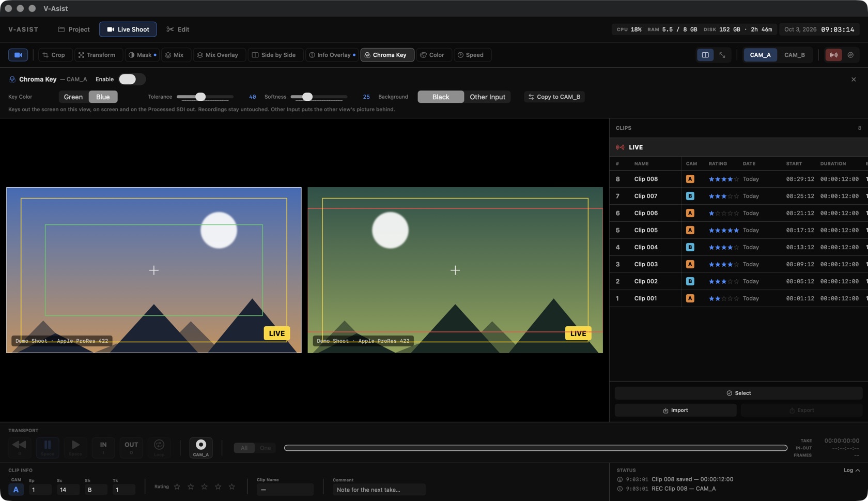Screen dimensions: 868x501
Task: Click the pause transport button
Action: pos(48,447)
